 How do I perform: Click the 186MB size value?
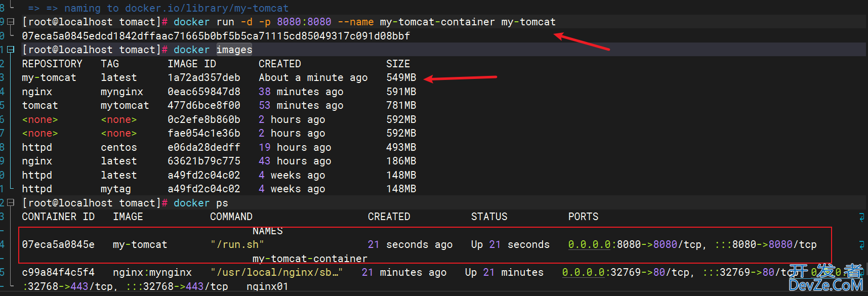401,161
